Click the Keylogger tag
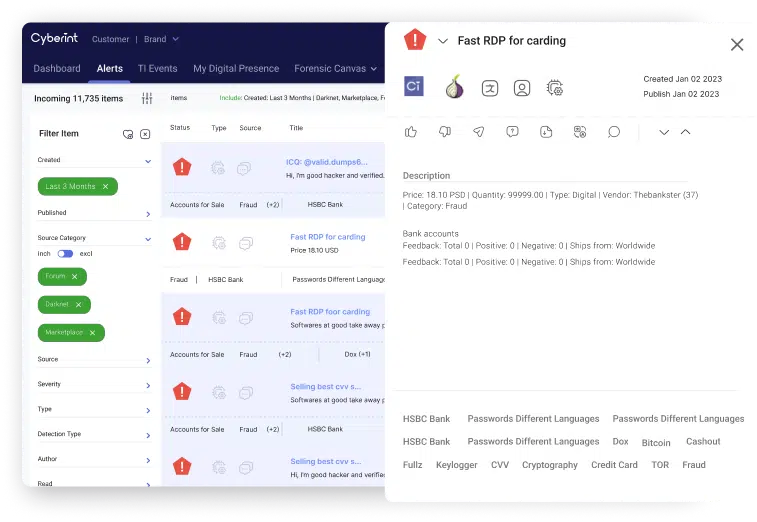The image size is (757, 522). (457, 465)
